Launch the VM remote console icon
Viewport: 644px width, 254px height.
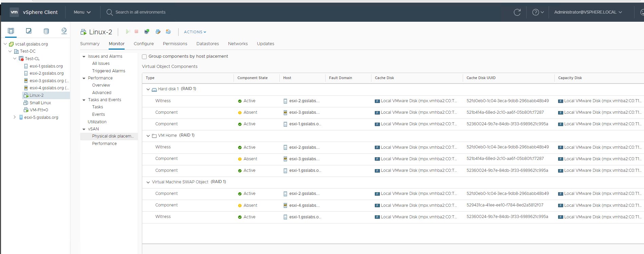(x=147, y=32)
